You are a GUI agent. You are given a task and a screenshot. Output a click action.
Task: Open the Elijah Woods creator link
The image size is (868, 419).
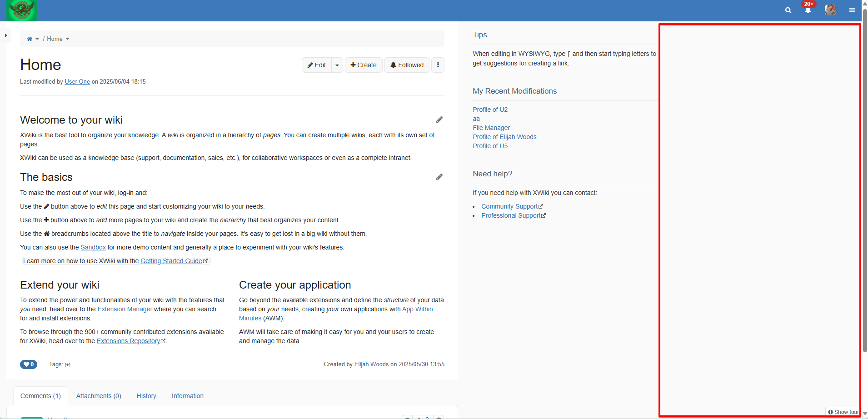point(371,364)
